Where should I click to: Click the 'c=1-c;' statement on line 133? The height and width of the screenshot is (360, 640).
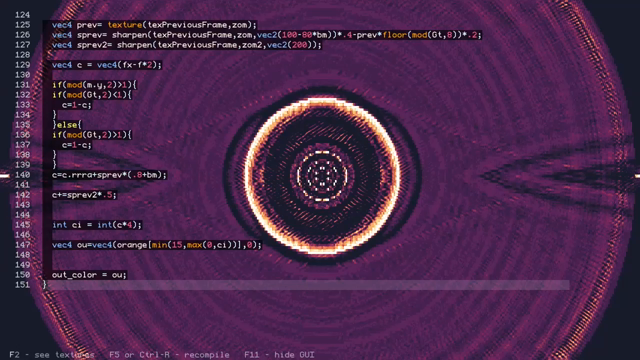pos(77,105)
